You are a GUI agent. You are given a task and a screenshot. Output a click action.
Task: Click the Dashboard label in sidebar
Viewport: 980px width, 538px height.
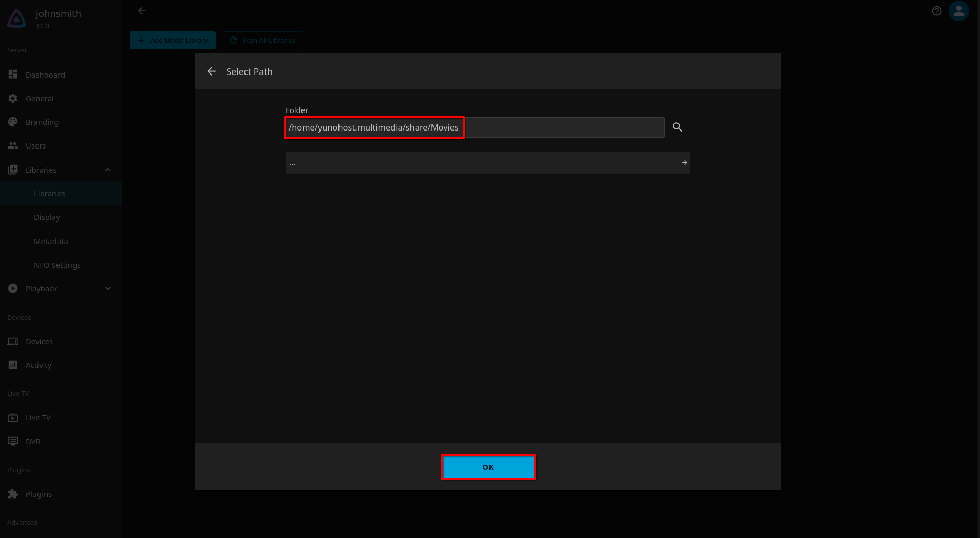click(45, 75)
